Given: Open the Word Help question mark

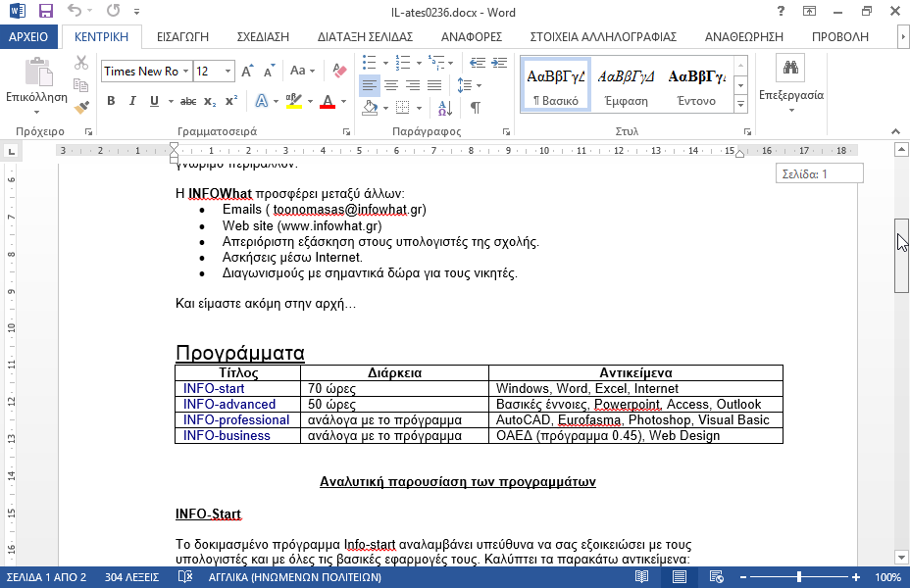Looking at the screenshot, I should [781, 11].
